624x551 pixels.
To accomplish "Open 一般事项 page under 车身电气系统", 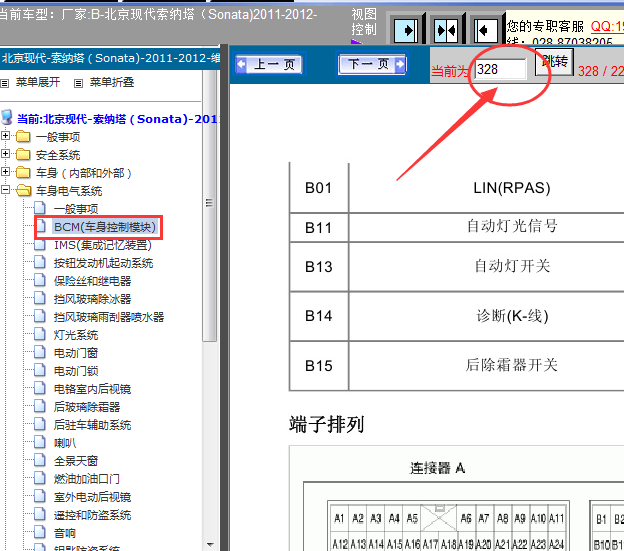I will [76, 209].
